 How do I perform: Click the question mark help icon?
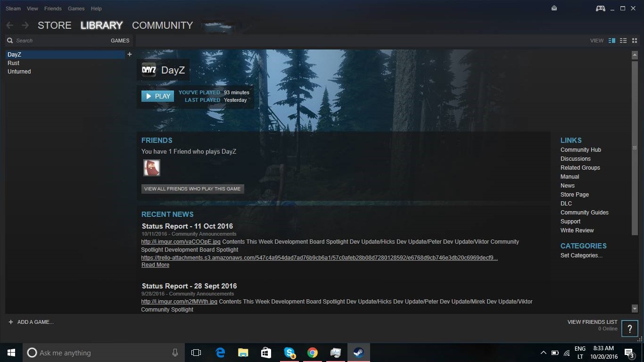629,329
